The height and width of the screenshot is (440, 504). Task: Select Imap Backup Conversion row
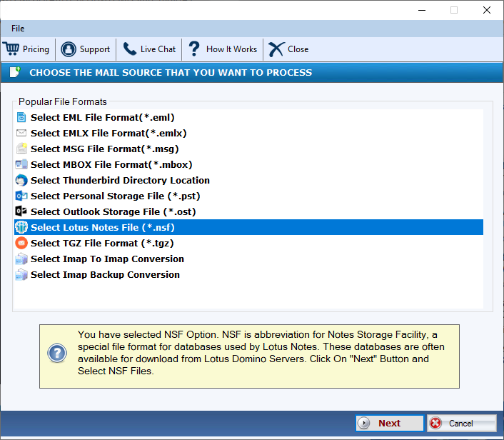248,275
